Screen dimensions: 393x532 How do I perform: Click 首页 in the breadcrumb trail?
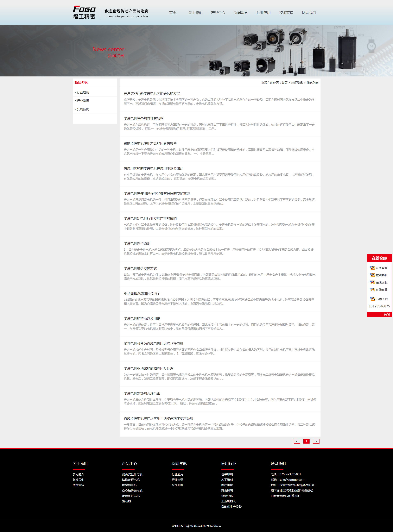(285, 83)
